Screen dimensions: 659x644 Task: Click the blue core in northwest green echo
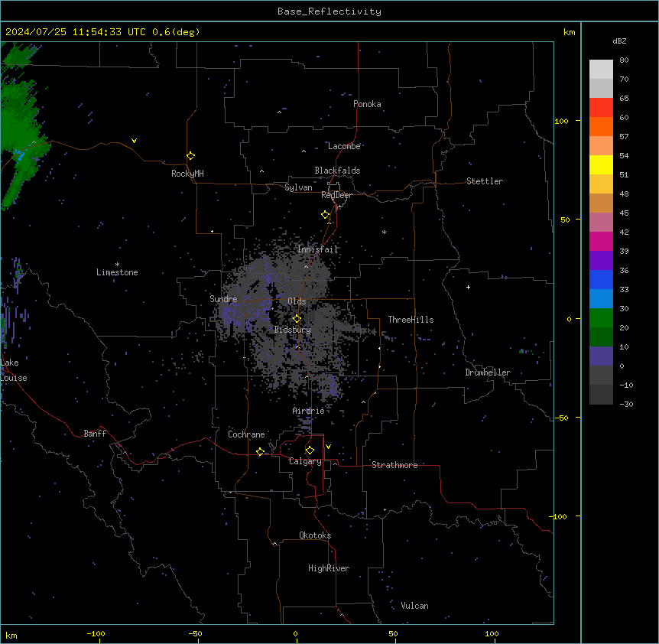coord(18,155)
